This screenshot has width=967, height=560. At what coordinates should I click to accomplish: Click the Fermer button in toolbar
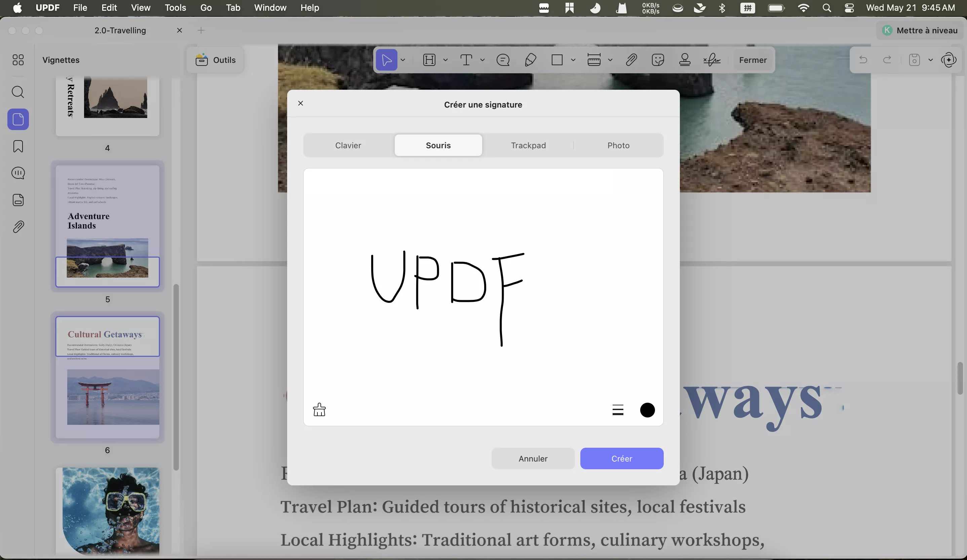[x=753, y=60]
